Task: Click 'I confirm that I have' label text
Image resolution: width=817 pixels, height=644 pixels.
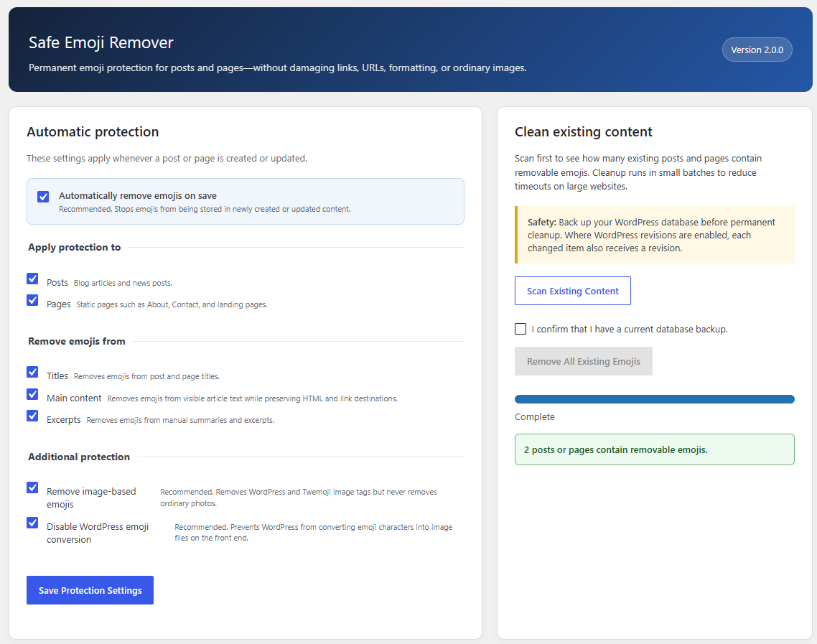Action: (630, 330)
